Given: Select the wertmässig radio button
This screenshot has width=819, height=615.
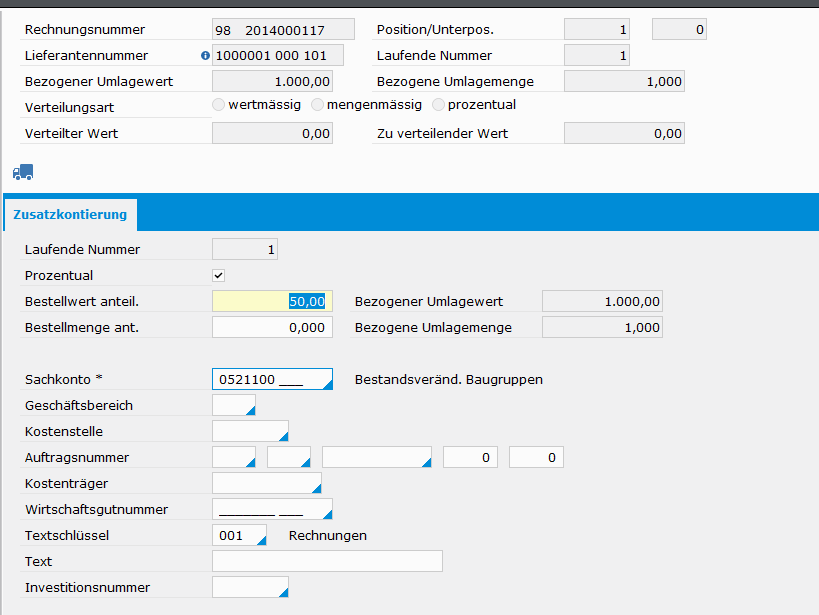Looking at the screenshot, I should coord(218,105).
